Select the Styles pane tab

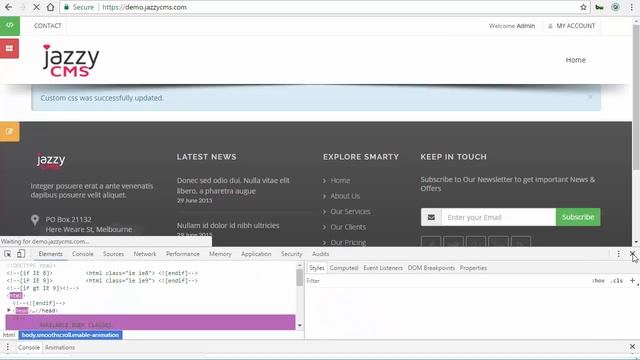tap(316, 268)
